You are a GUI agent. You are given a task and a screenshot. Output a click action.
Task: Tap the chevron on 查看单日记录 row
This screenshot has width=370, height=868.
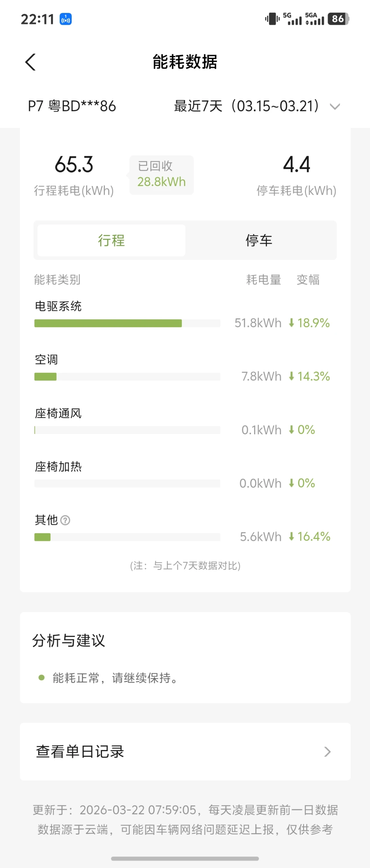(x=327, y=751)
